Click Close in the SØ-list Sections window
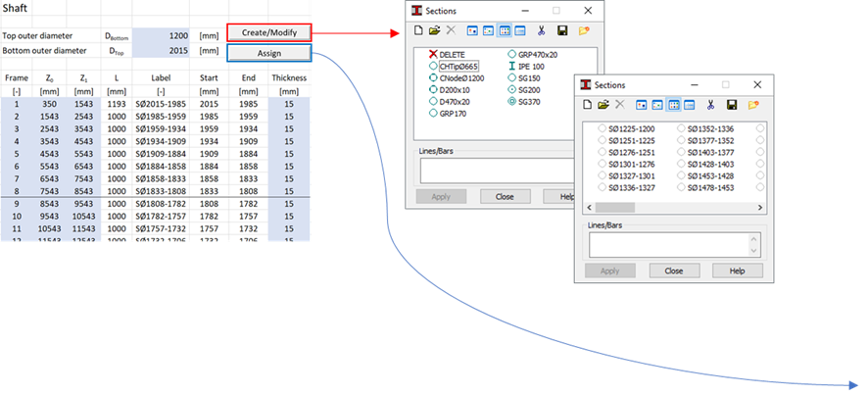The image size is (868, 395). (x=674, y=271)
